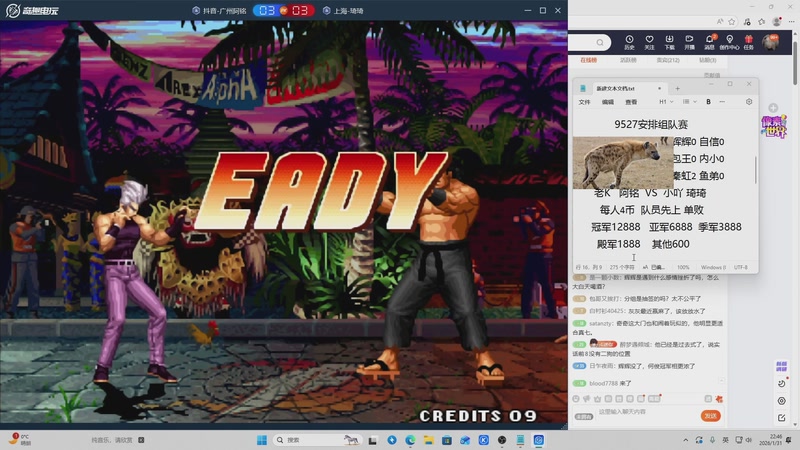800x450 pixels.
Task: Click Notepad zoom level 100% in status bar
Action: pyautogui.click(x=683, y=267)
